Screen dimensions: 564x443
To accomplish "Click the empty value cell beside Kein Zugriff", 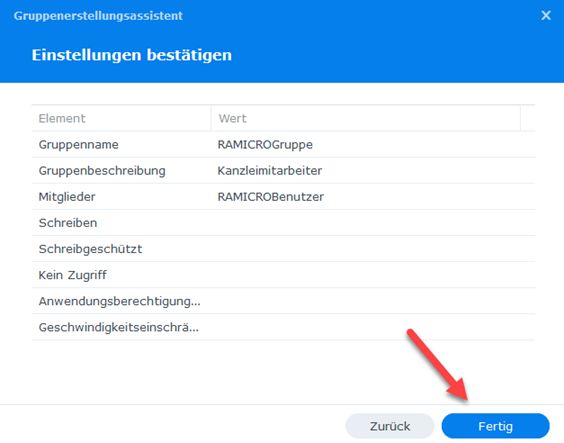I will pyautogui.click(x=373, y=275).
